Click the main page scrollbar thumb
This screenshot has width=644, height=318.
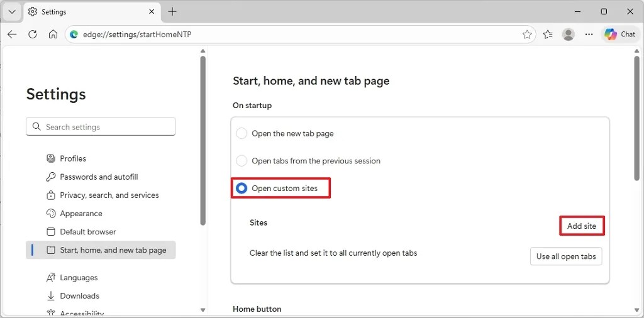point(636,118)
